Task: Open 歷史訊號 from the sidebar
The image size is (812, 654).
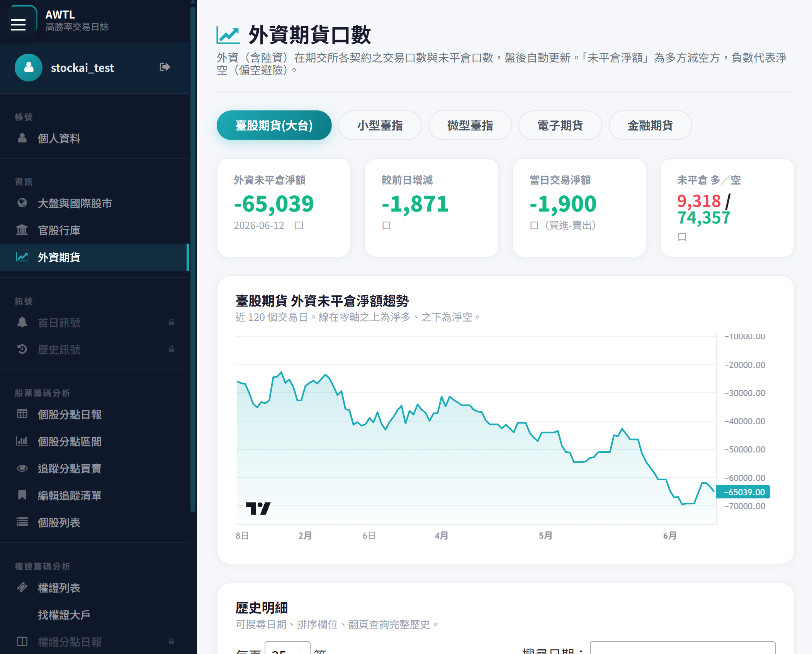Action: pos(94,349)
